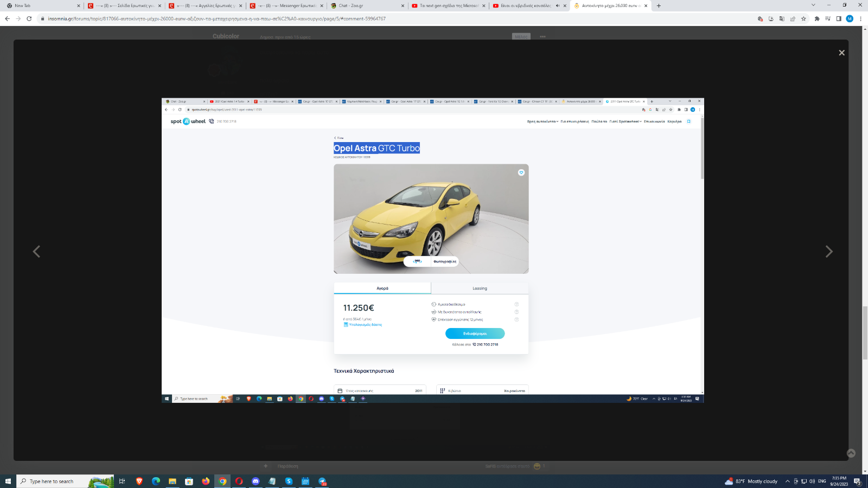Screen dimensions: 868x488
Task: Reload the insomnia.gr page
Action: (x=29, y=18)
